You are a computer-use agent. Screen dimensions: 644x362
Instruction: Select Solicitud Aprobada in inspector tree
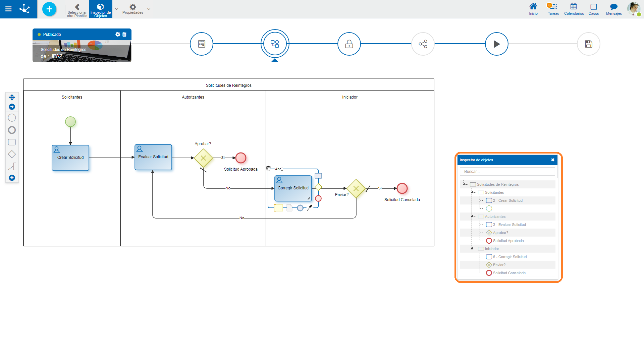[x=507, y=241]
